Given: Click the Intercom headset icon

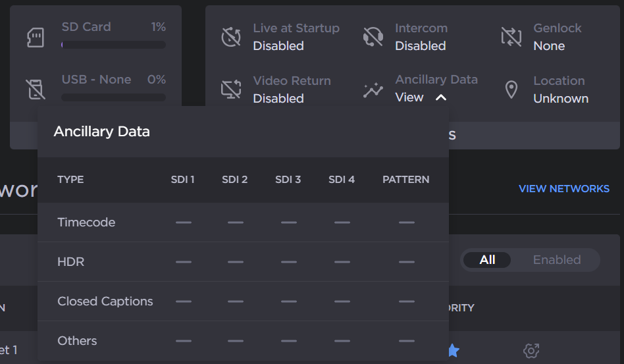Looking at the screenshot, I should 373,37.
